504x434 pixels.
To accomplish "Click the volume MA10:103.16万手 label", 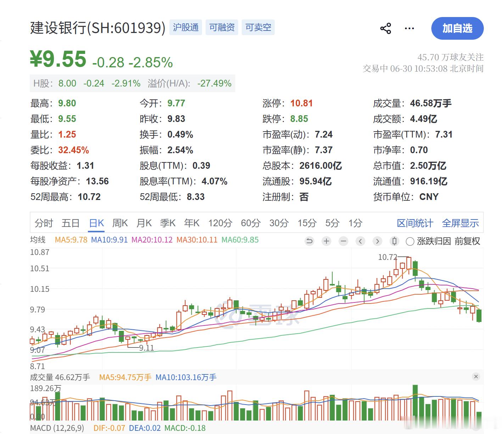I will coord(186,377).
